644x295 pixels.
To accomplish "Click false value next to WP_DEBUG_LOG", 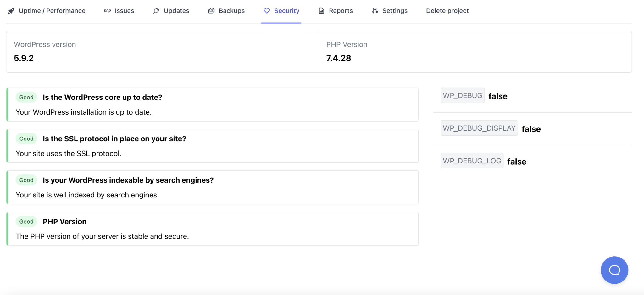I will pyautogui.click(x=517, y=162).
